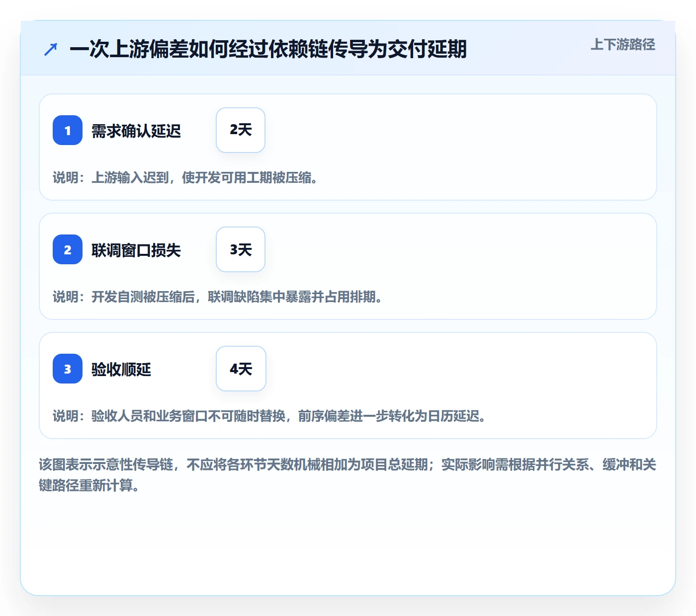This screenshot has width=696, height=616.
Task: Click the step 3 number badge
Action: coord(68,369)
